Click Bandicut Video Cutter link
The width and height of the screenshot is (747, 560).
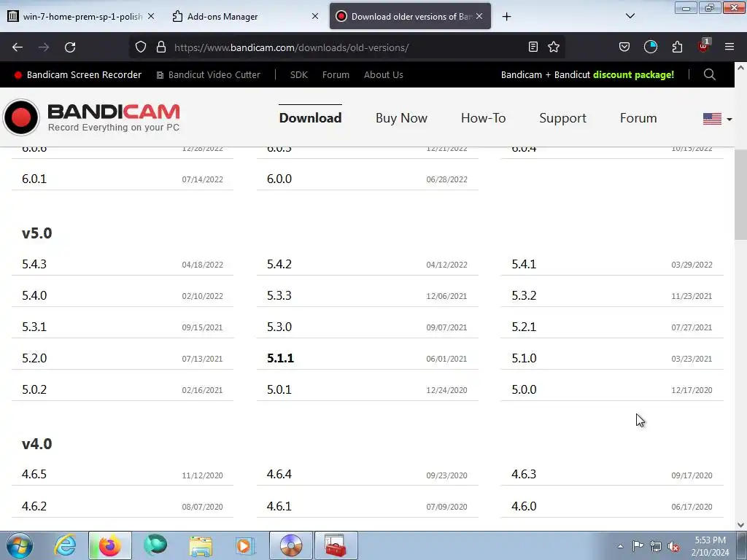coord(208,75)
